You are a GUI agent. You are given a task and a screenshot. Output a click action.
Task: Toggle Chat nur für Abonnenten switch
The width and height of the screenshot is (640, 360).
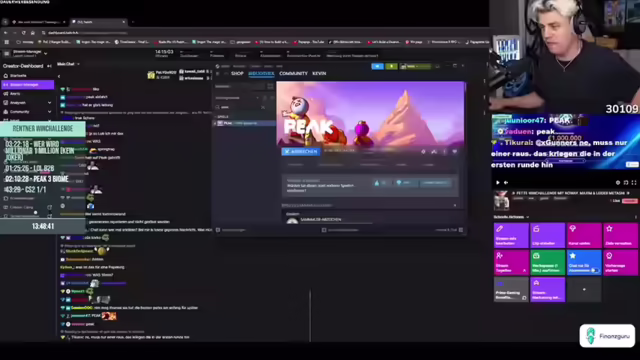tap(595, 270)
